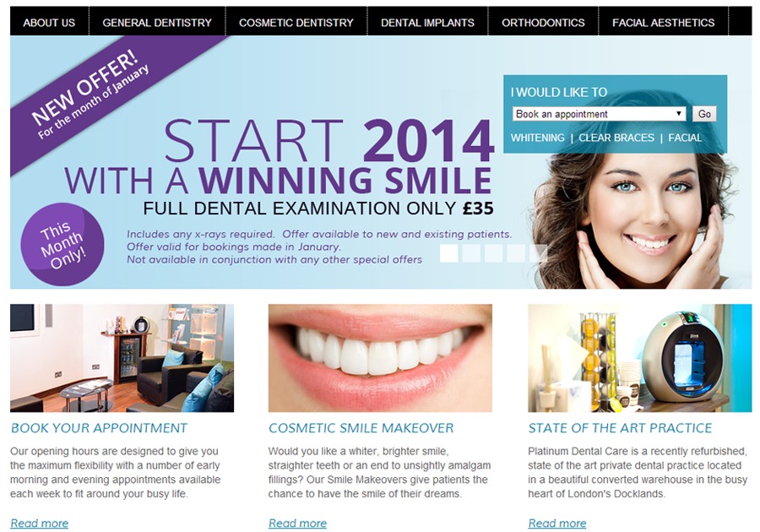
Task: Expand the Book an appointment dropdown
Action: [599, 114]
